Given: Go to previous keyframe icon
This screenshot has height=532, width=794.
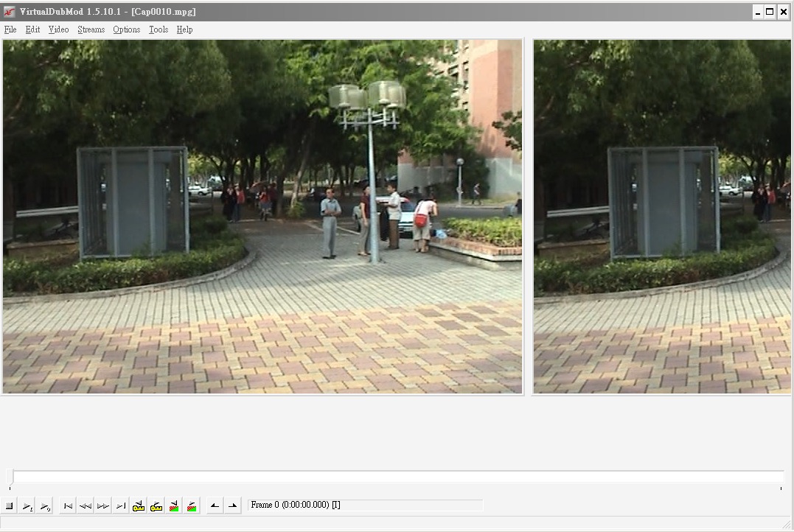Looking at the screenshot, I should (x=139, y=505).
